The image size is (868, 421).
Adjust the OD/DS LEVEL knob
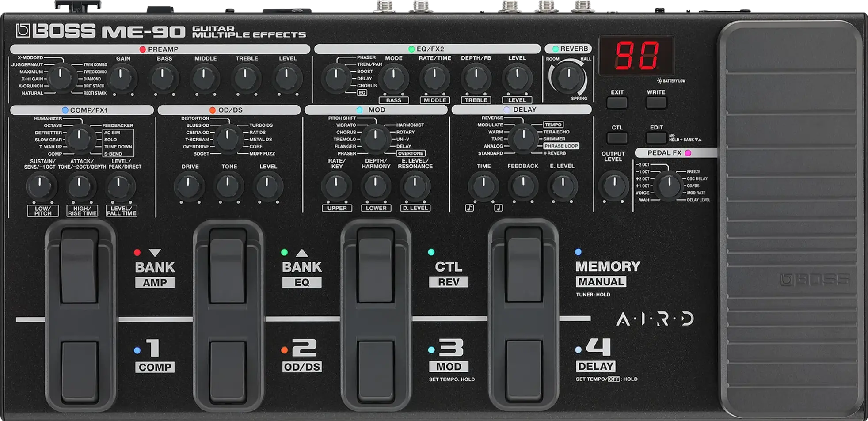click(x=267, y=186)
